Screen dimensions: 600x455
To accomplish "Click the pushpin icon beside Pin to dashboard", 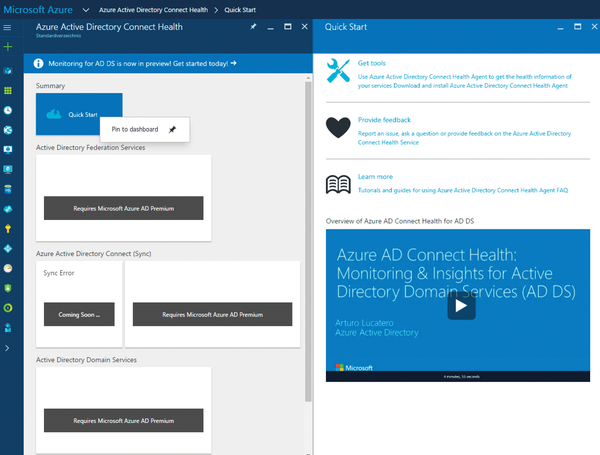I will coord(173,130).
